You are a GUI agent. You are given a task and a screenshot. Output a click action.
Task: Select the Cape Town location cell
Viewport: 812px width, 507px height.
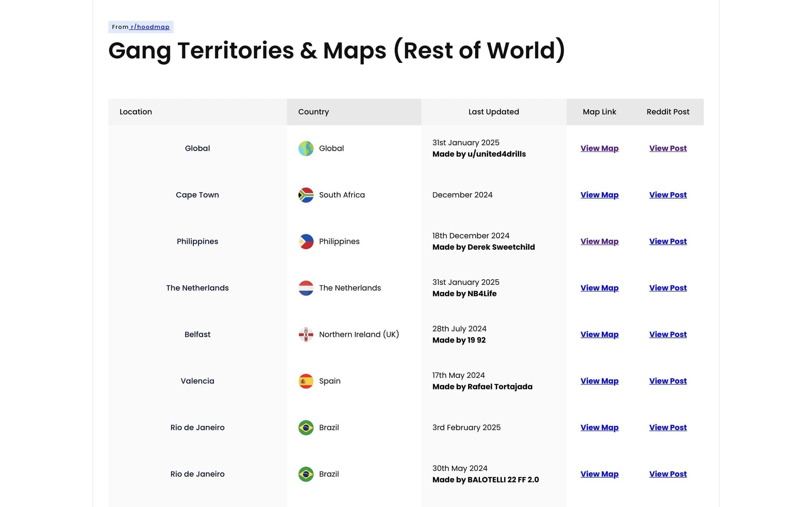pyautogui.click(x=197, y=195)
